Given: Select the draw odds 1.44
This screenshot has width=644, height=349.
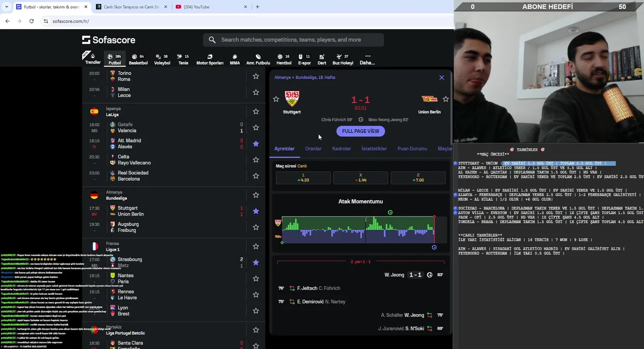Looking at the screenshot, I should pyautogui.click(x=361, y=177).
